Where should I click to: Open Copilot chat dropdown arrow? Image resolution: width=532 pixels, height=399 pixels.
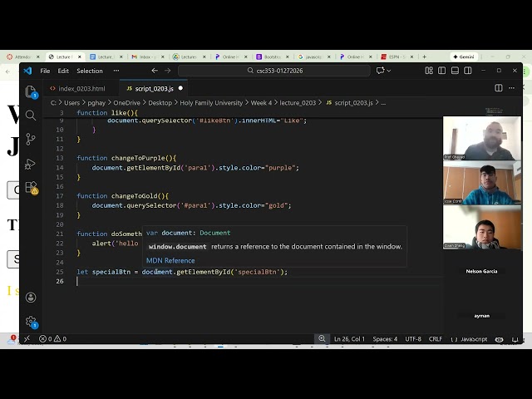tap(389, 71)
